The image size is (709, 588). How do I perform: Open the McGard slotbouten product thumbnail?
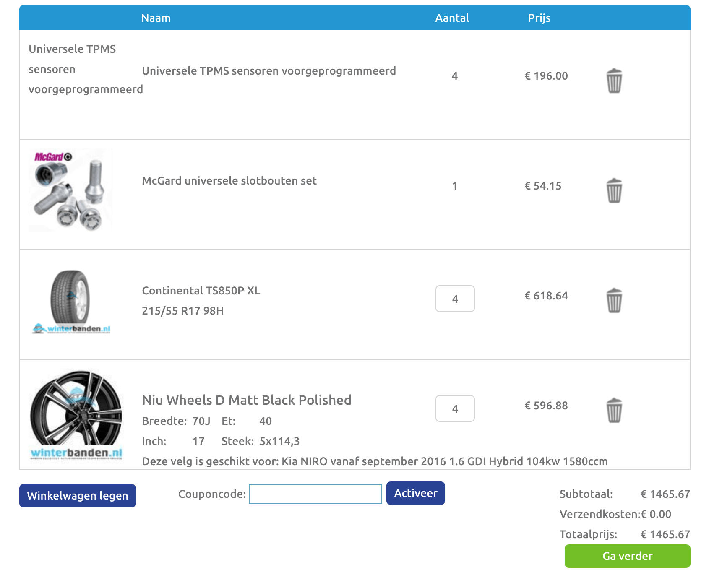[x=70, y=190]
